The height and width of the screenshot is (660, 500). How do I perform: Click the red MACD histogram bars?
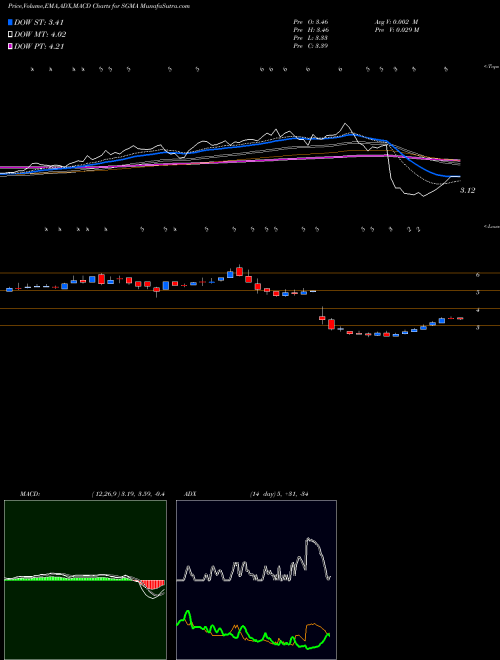tap(152, 585)
